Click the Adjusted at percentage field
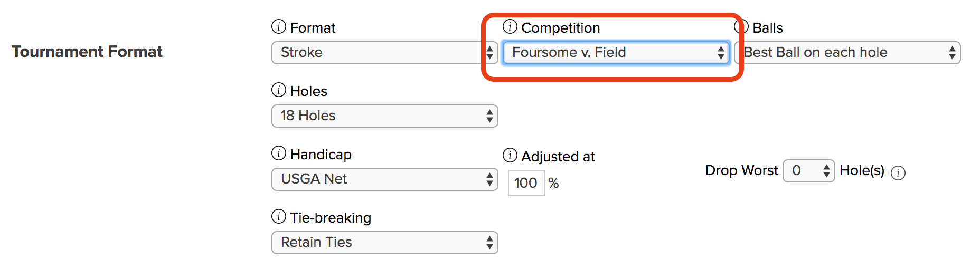 click(526, 183)
